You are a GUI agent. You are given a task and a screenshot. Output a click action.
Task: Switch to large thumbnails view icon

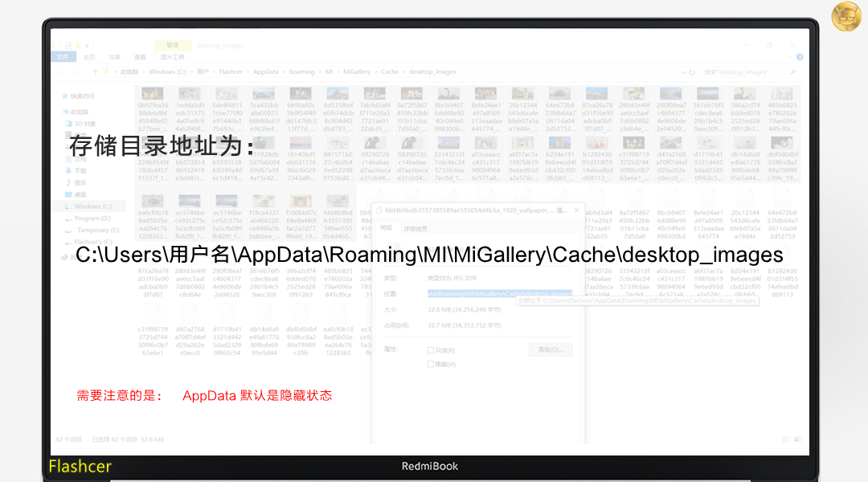(798, 439)
